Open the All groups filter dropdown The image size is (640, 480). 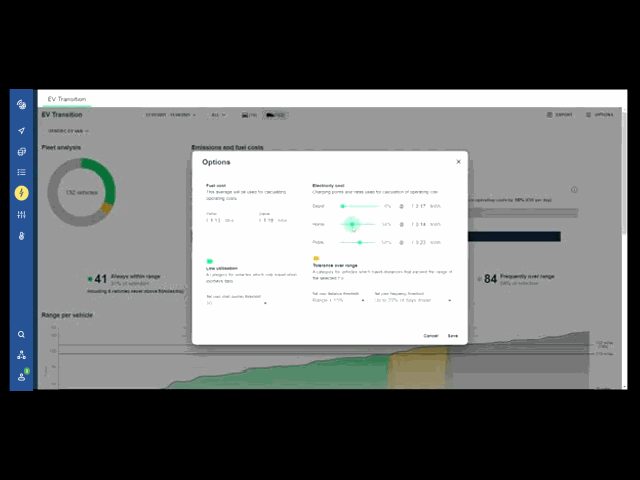pos(218,115)
